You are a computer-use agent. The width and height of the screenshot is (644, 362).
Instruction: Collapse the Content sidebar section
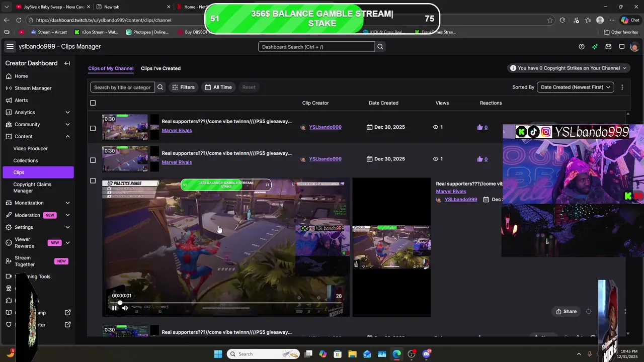click(67, 136)
